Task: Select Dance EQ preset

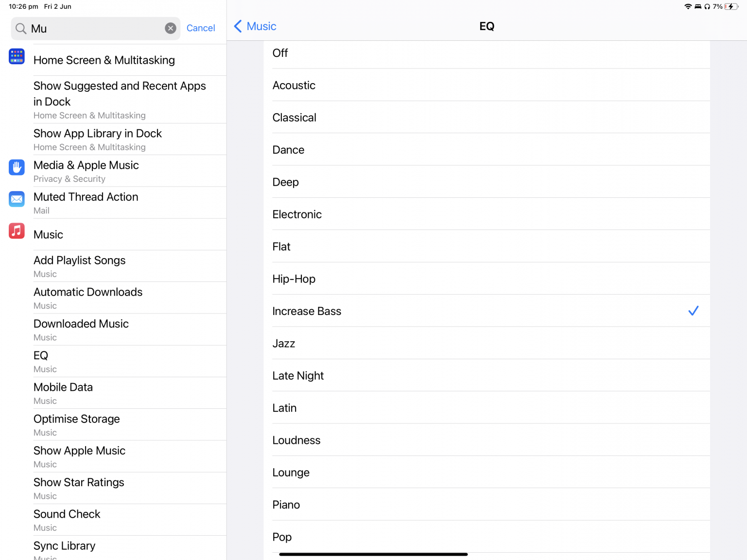Action: point(486,150)
